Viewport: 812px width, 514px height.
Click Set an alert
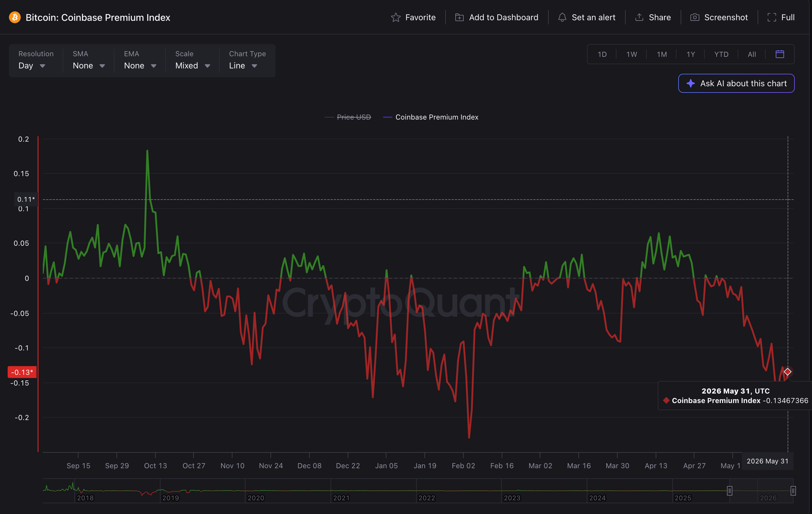click(594, 17)
